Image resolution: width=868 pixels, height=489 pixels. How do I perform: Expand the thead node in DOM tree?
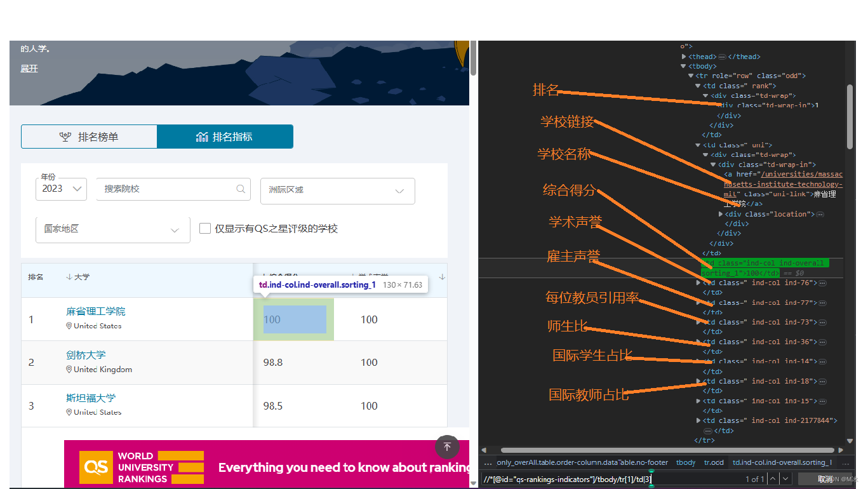click(x=684, y=57)
